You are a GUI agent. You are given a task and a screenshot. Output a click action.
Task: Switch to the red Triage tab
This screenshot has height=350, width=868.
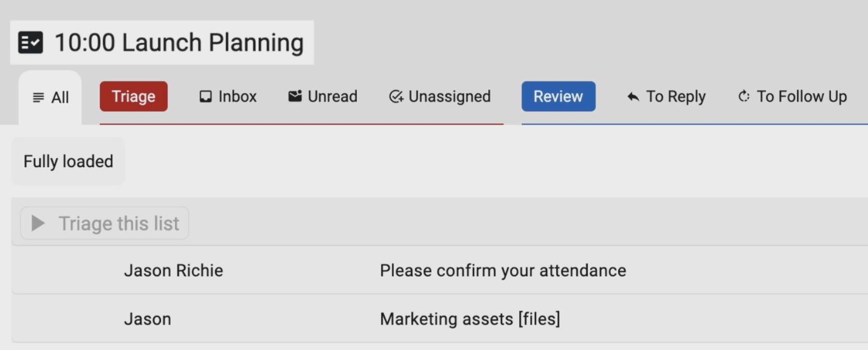point(134,97)
